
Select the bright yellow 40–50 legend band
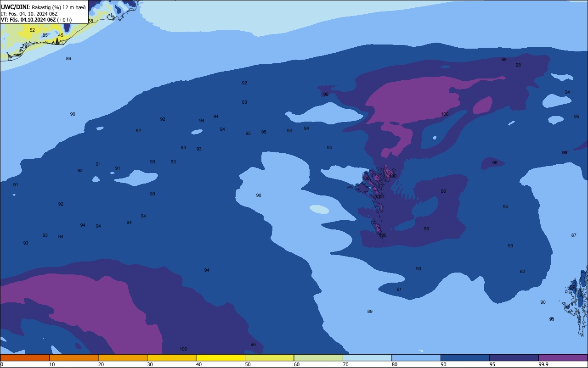point(220,357)
